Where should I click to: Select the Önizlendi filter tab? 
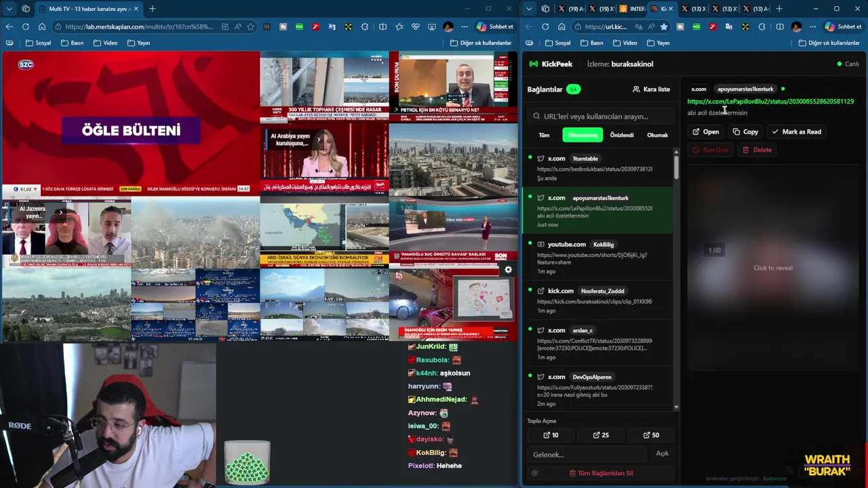pos(621,135)
